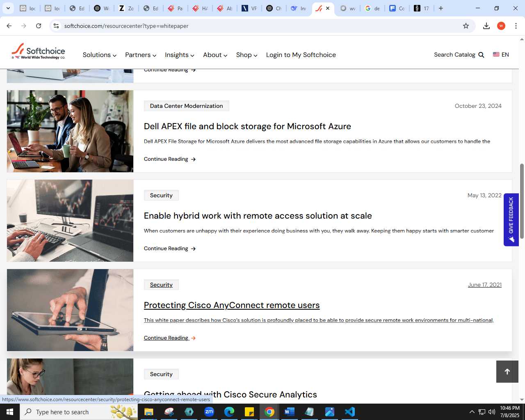Close the current Softchoice tab

(x=328, y=8)
